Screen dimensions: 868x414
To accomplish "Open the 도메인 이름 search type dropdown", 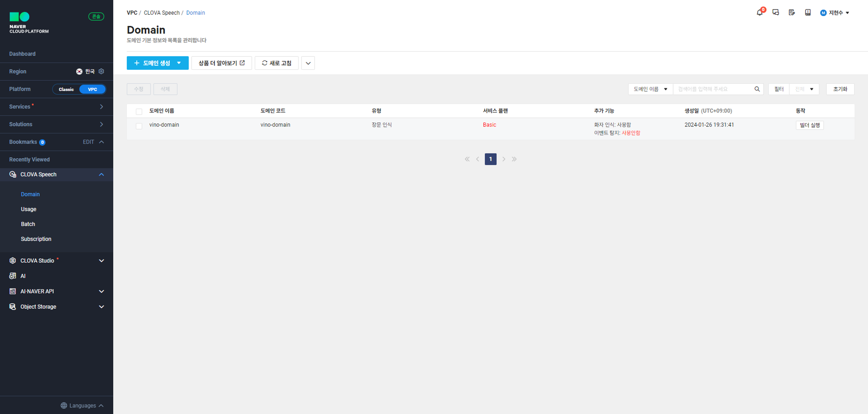I will [651, 89].
